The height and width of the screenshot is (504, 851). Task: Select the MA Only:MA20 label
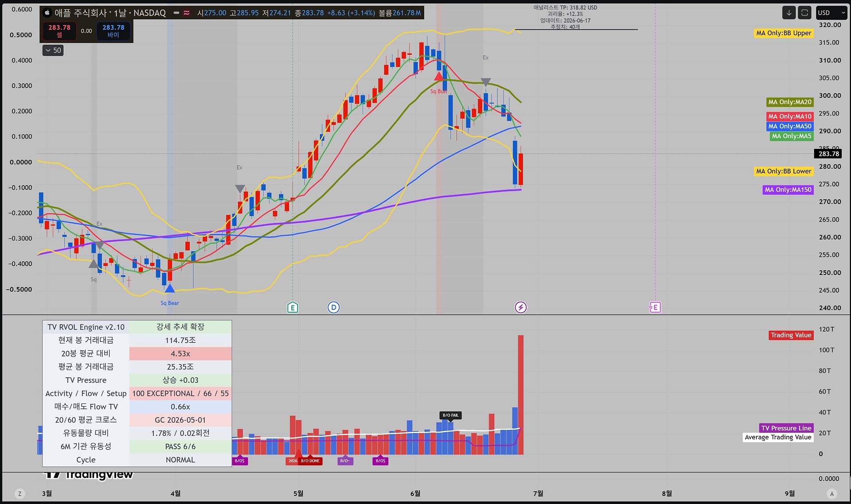pos(790,102)
